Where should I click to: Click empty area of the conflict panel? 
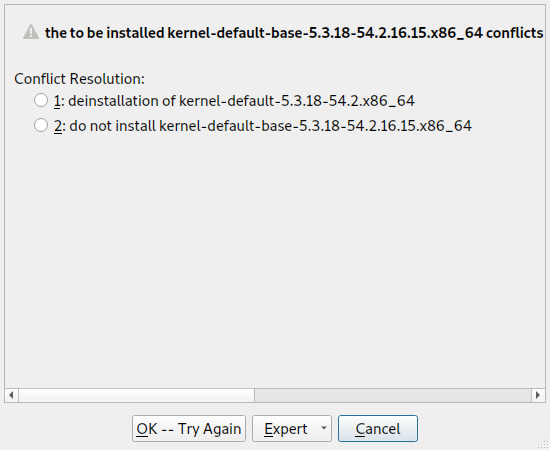[x=275, y=260]
